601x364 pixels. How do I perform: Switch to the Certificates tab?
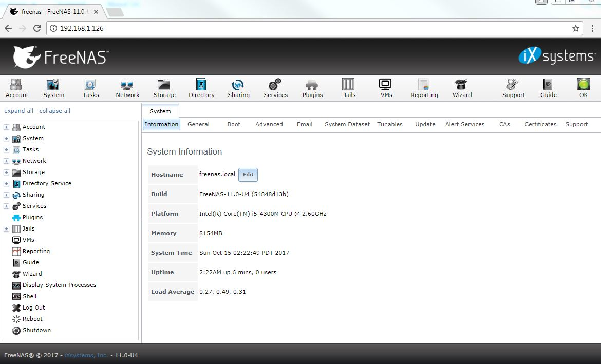(x=540, y=124)
